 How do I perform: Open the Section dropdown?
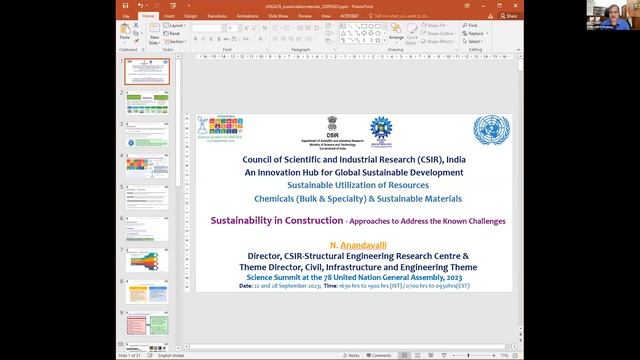(175, 42)
